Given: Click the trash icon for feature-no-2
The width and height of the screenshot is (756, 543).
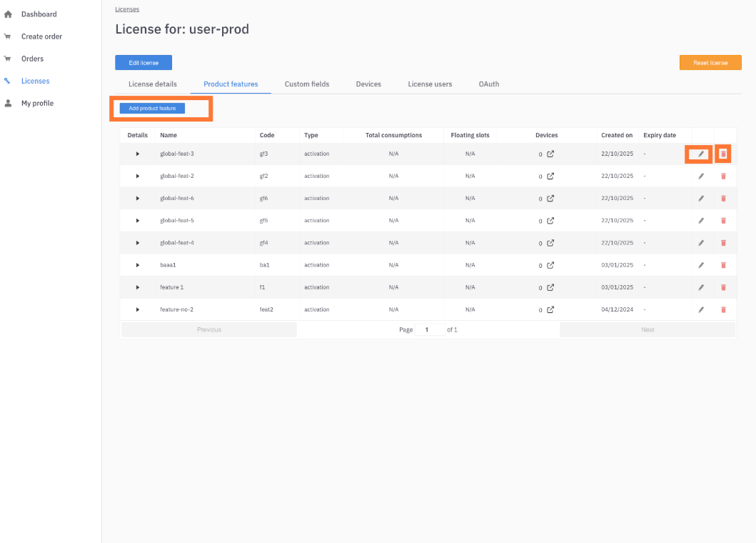Looking at the screenshot, I should click(x=723, y=309).
